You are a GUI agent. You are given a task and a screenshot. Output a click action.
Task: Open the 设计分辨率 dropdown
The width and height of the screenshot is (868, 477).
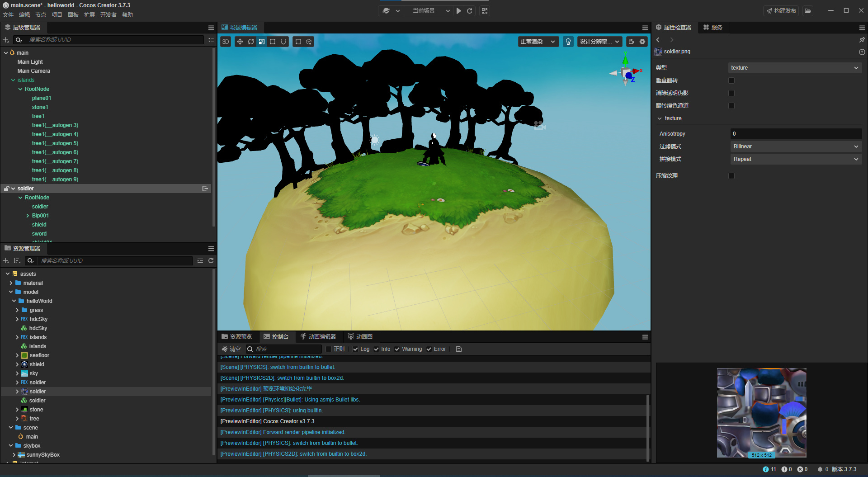click(599, 42)
